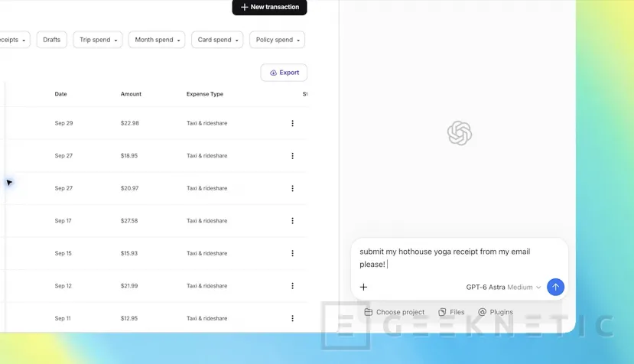Open row options for $20.97 transaction
The height and width of the screenshot is (364, 634).
[x=292, y=188]
